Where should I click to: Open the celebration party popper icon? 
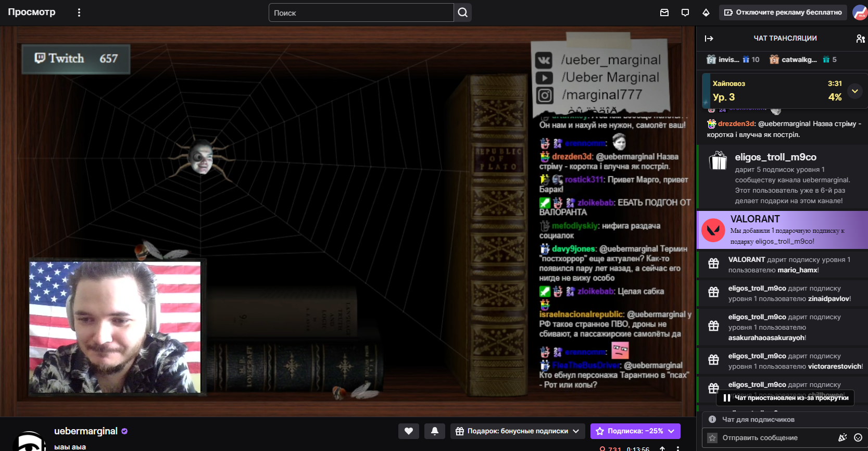(842, 438)
